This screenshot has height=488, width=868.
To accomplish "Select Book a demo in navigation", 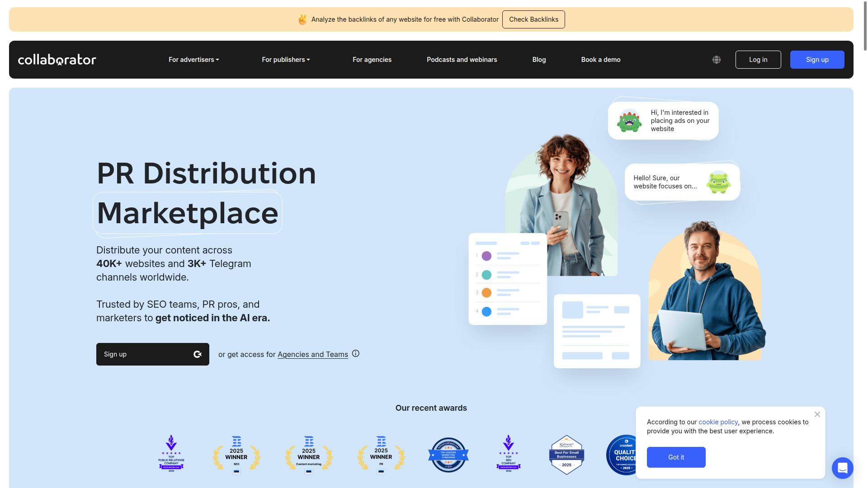I will click(x=601, y=60).
